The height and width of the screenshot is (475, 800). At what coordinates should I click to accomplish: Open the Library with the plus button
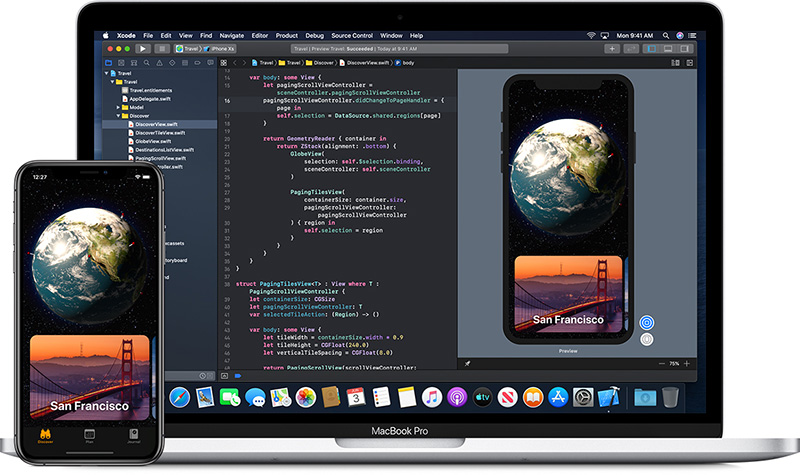coord(612,48)
